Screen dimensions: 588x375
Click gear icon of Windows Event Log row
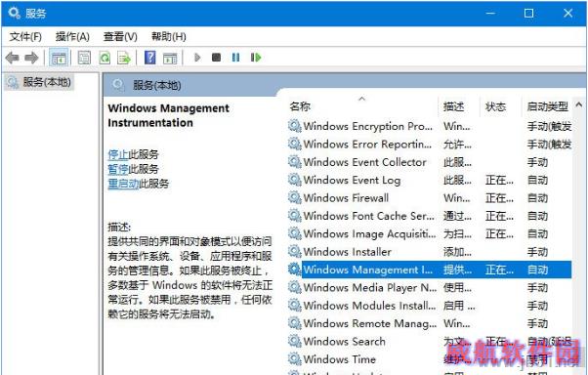pos(295,180)
